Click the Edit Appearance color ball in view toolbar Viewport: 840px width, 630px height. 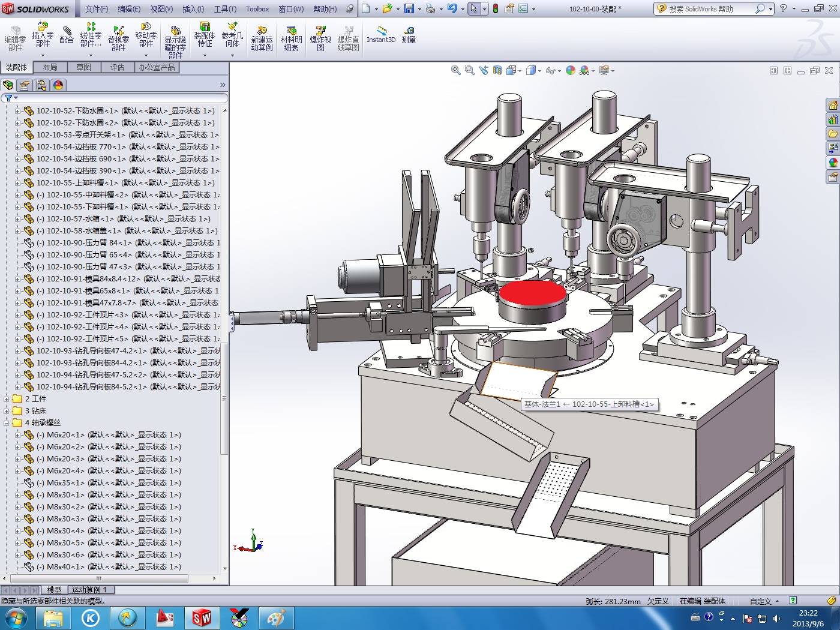click(x=570, y=70)
